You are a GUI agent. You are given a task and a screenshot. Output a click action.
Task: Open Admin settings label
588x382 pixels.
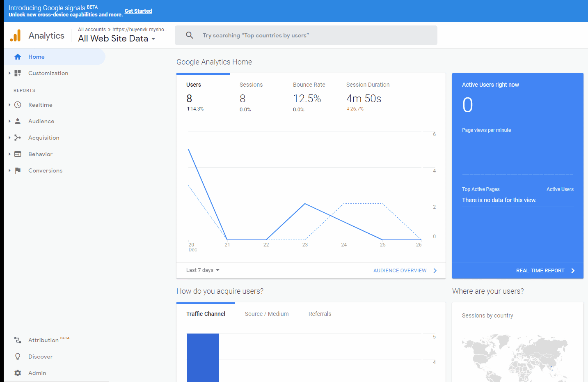tap(37, 373)
